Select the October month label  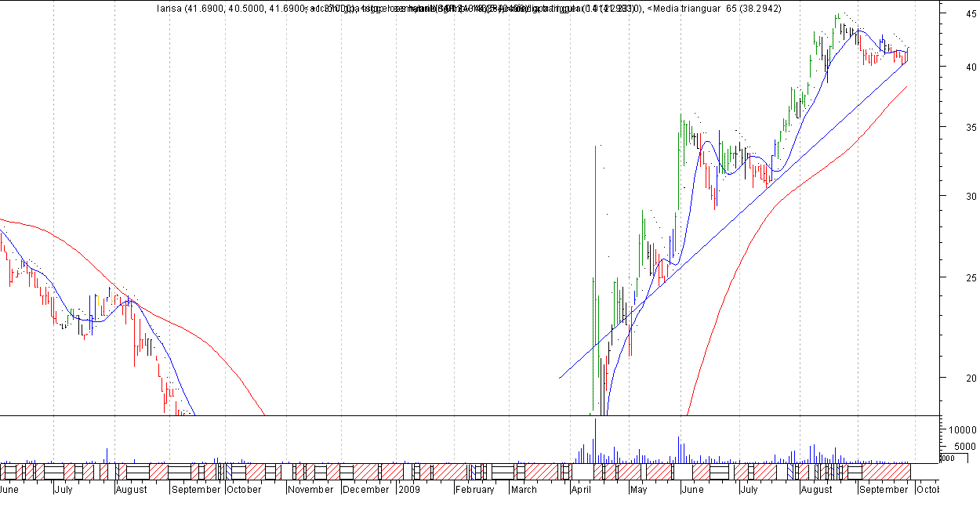(x=245, y=490)
